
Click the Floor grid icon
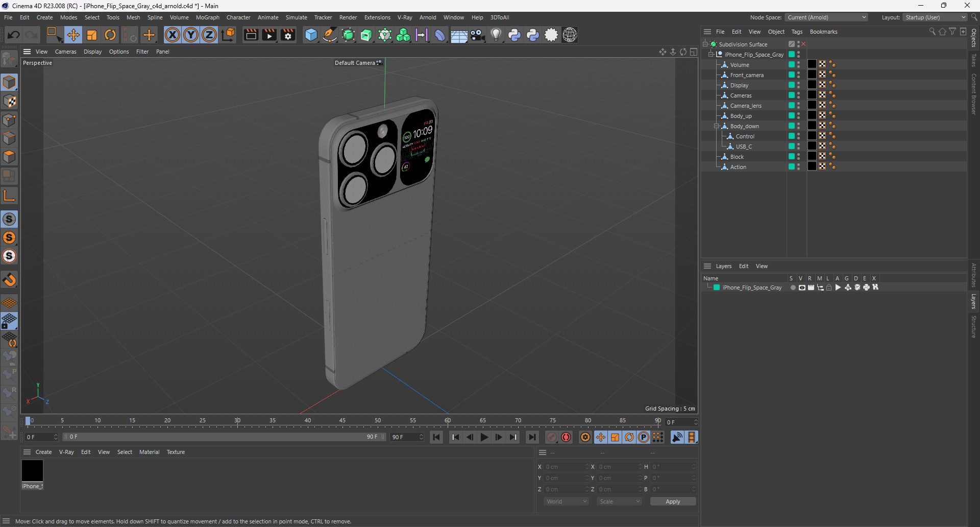click(x=459, y=35)
